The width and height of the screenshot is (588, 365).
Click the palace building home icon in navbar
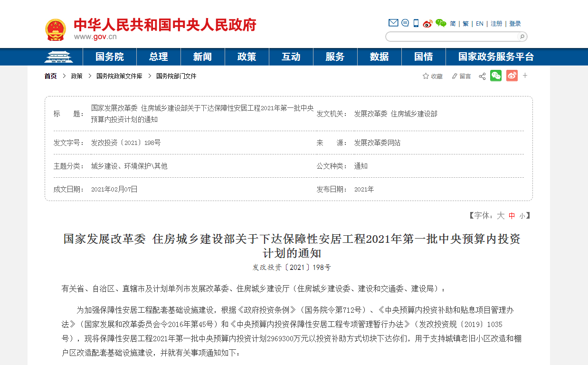pos(58,57)
